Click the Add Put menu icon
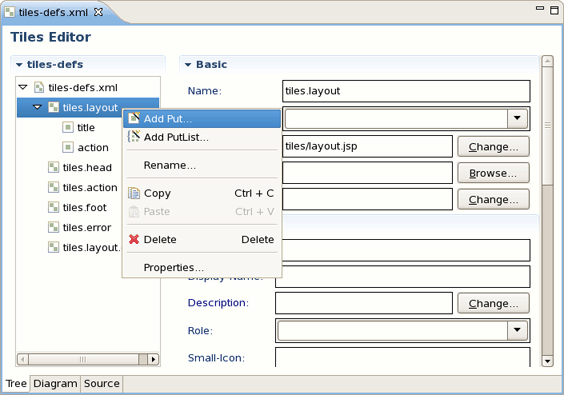The image size is (564, 395). (134, 118)
